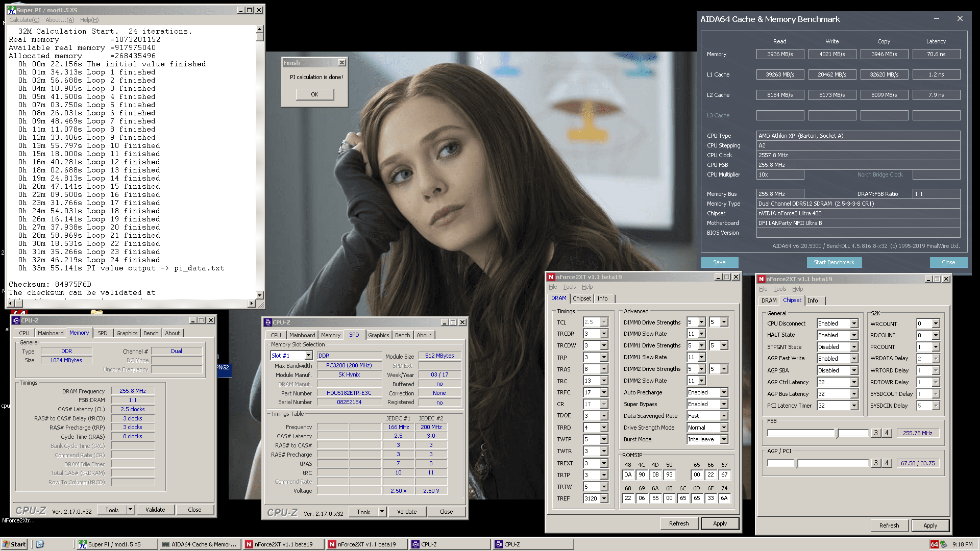Open the Calculate(C) menu in Super PI
Screen dimensions: 980x551
(24, 20)
